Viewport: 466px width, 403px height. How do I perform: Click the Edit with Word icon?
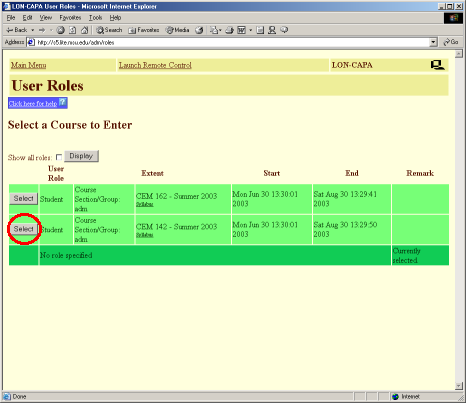pos(241,30)
